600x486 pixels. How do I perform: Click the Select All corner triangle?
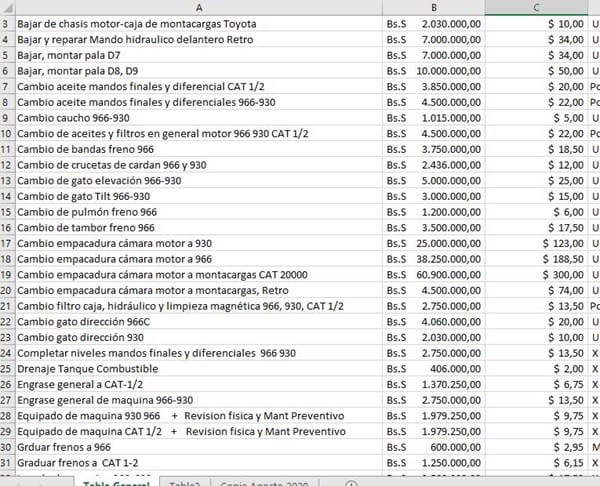pyautogui.click(x=8, y=8)
